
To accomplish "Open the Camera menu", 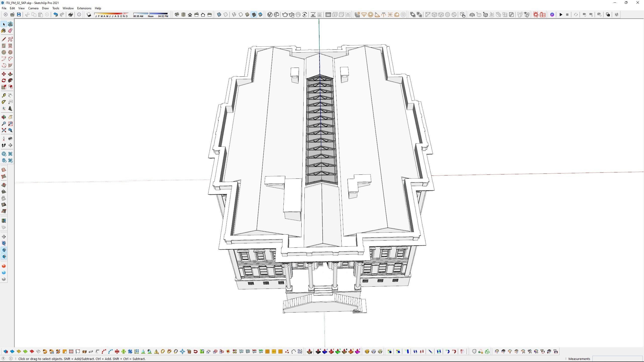I will pyautogui.click(x=33, y=8).
